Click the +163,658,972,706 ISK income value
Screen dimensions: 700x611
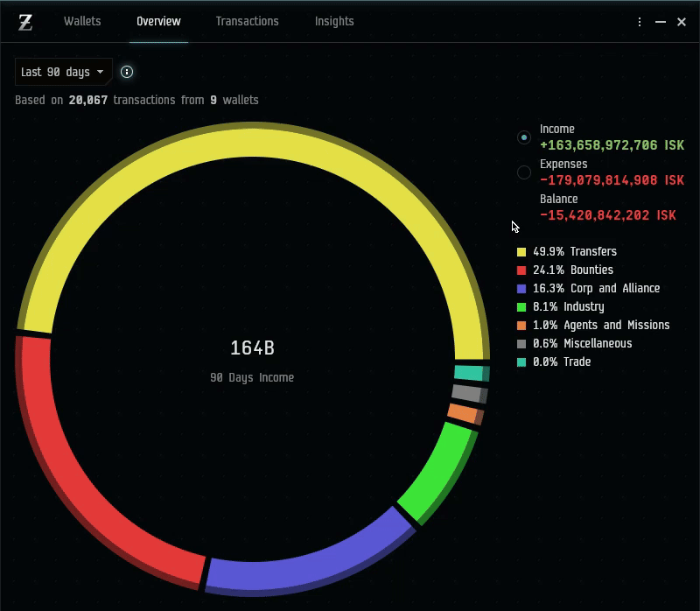point(612,145)
